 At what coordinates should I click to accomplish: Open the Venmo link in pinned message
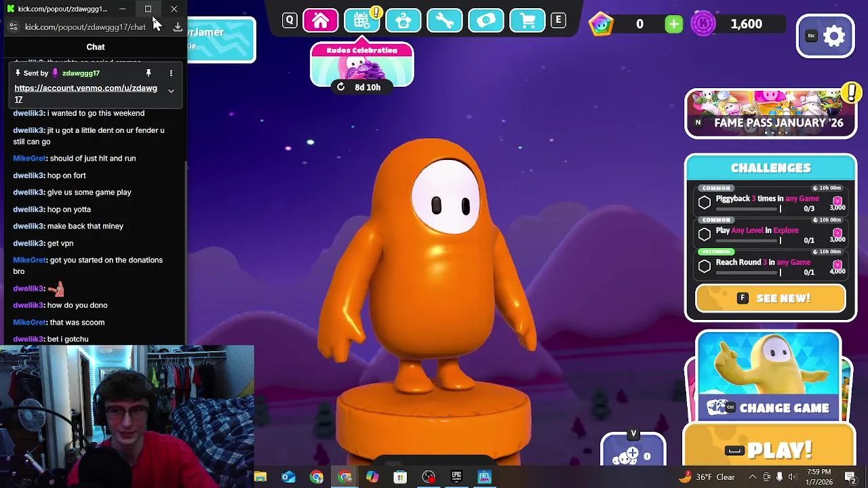85,94
